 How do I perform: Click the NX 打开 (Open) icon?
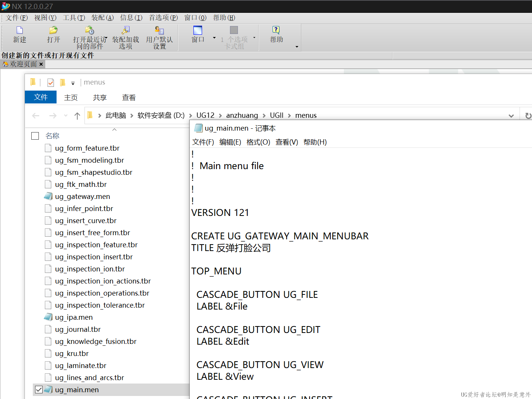[54, 30]
